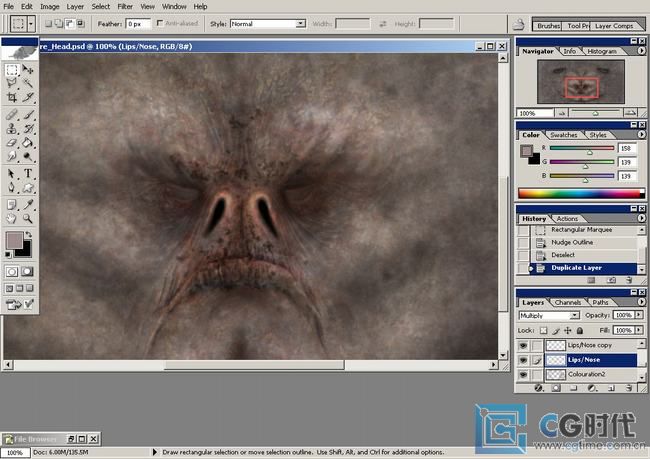Image resolution: width=650 pixels, height=459 pixels.
Task: Select the Custom Shape tool
Action: (28, 187)
